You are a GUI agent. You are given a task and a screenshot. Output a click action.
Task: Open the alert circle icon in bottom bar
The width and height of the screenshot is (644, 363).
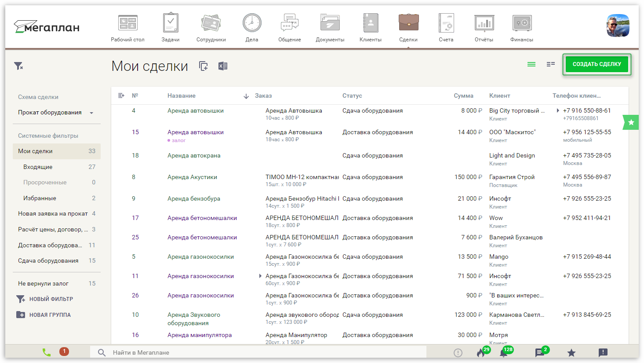(458, 353)
